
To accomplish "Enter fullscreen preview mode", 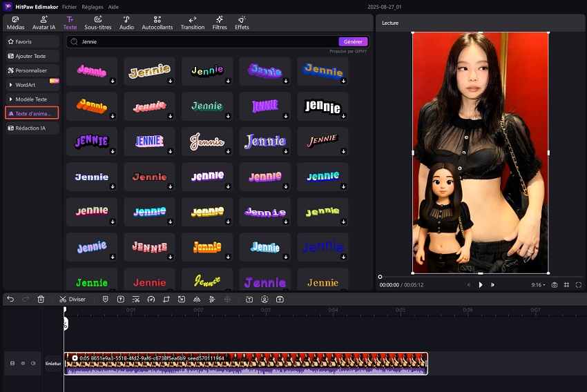I will point(578,284).
